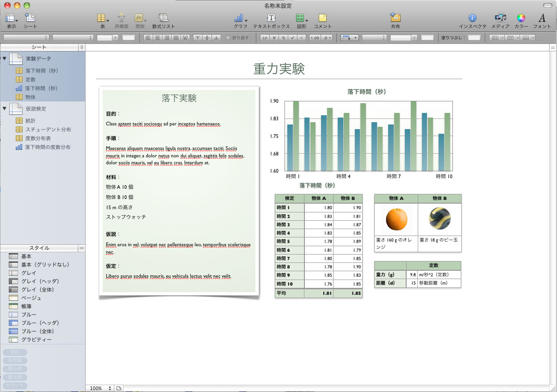This screenshot has height=392, width=557.
Task: Apply checkbox cell format button
Action: pos(292,37)
